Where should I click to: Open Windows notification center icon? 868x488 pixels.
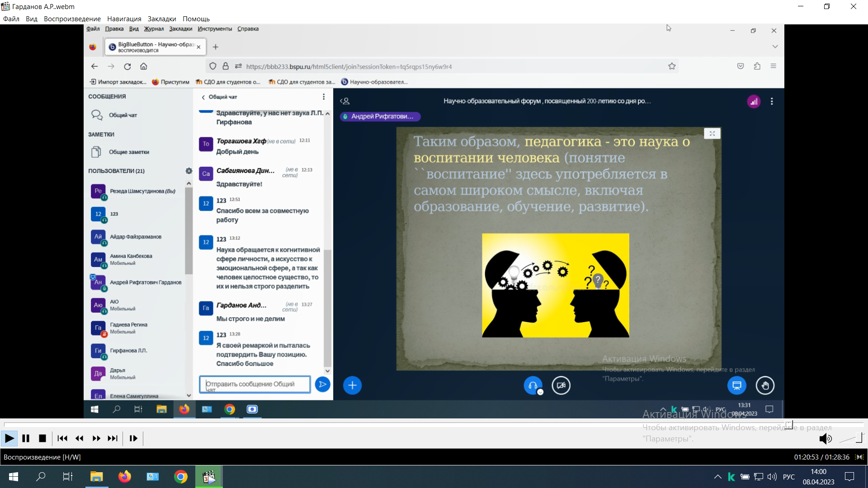point(849,477)
